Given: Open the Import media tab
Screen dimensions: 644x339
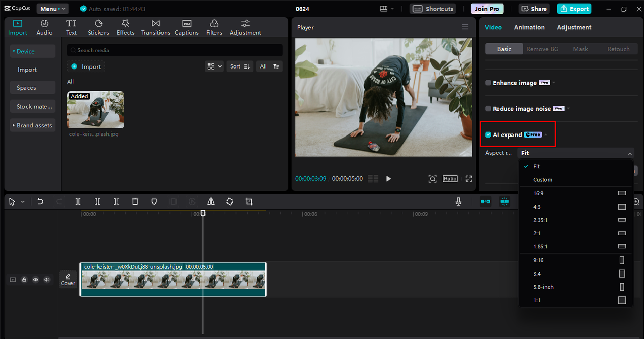Looking at the screenshot, I should click(18, 27).
